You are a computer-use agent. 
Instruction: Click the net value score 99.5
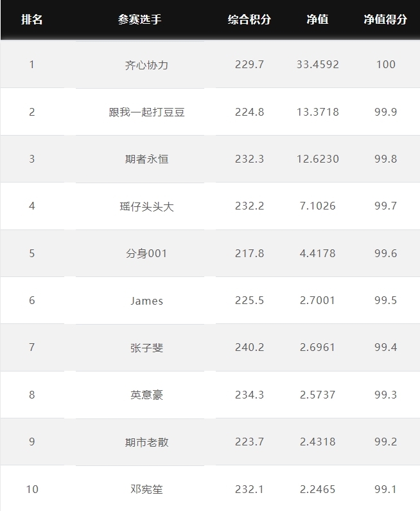click(x=385, y=300)
